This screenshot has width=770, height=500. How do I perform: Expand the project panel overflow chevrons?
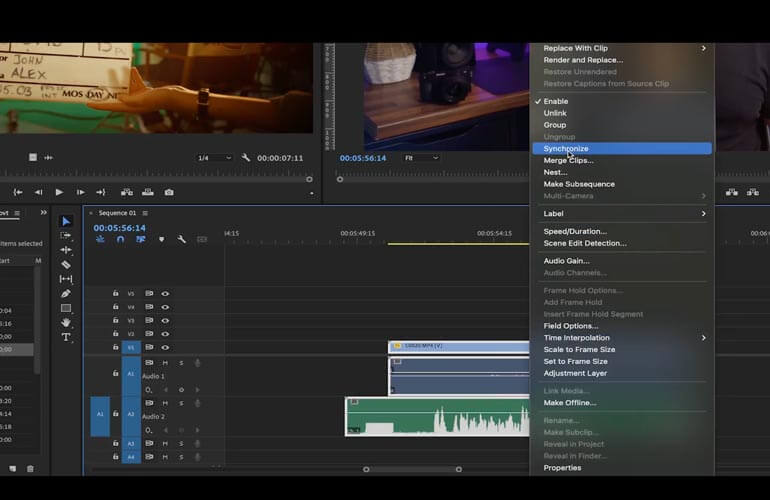(43, 213)
